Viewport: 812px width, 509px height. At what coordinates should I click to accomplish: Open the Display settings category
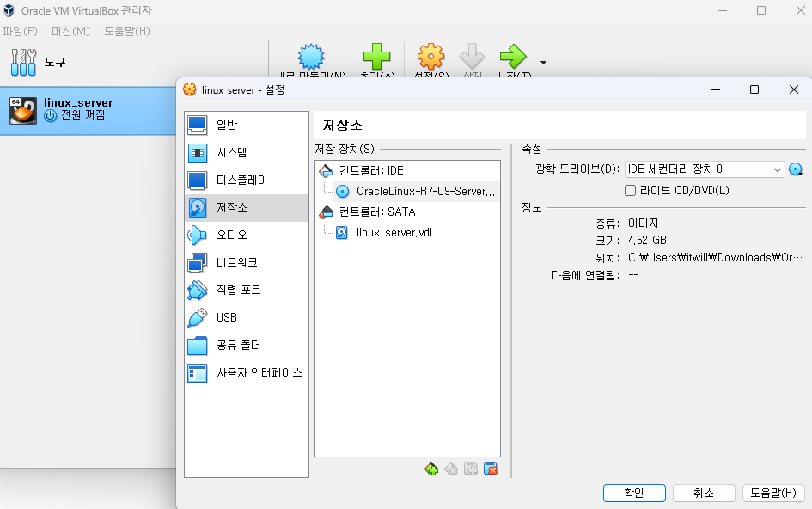(247, 180)
